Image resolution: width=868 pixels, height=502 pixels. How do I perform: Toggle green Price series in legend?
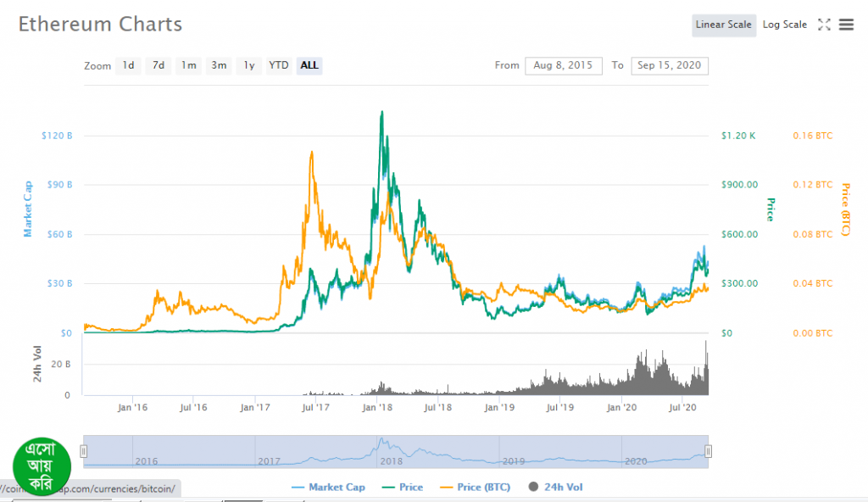pos(406,488)
